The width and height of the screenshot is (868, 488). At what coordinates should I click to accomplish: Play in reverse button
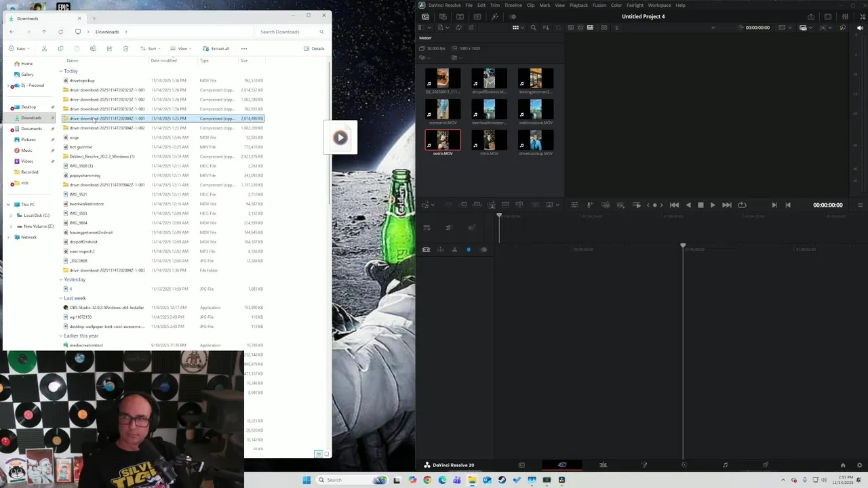[688, 205]
